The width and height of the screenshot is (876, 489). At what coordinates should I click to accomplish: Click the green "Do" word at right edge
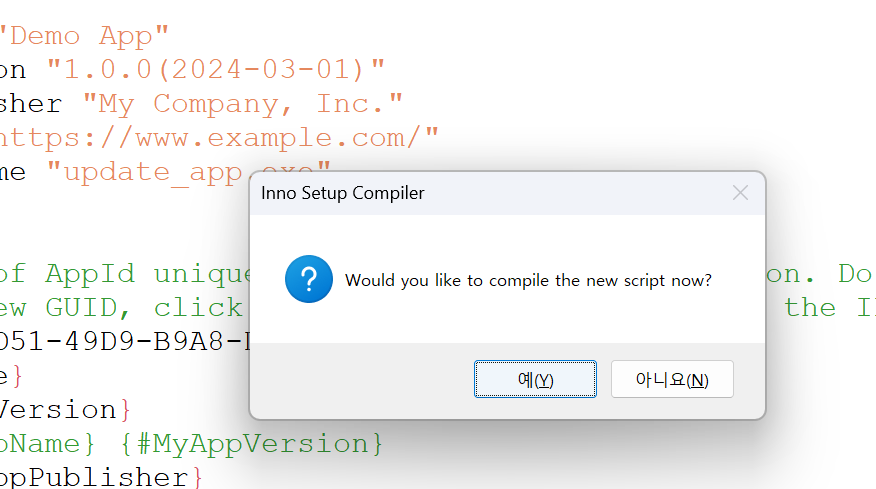(856, 274)
